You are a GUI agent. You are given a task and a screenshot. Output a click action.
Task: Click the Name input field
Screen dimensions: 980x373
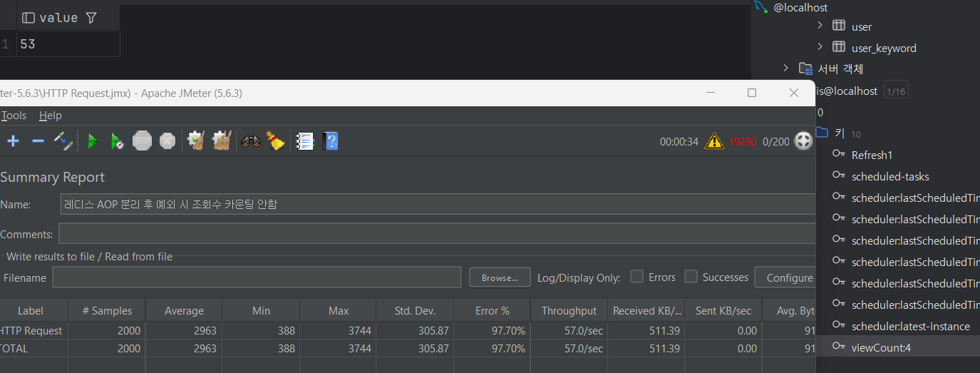tap(438, 204)
